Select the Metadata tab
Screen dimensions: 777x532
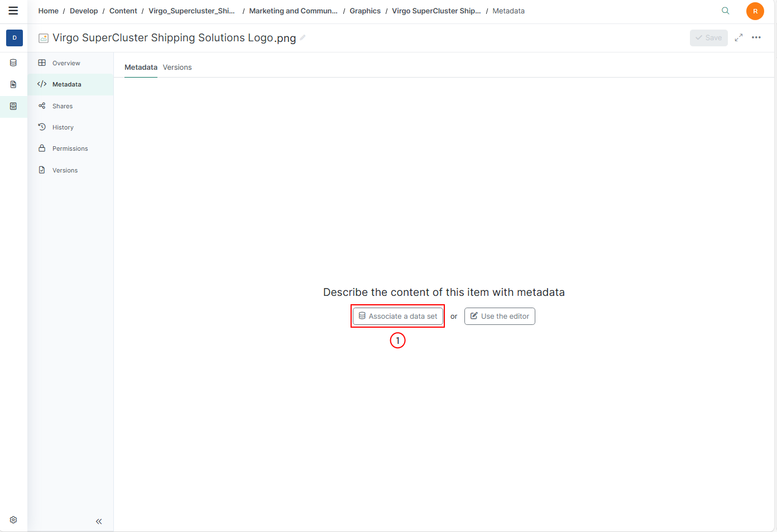pos(141,68)
